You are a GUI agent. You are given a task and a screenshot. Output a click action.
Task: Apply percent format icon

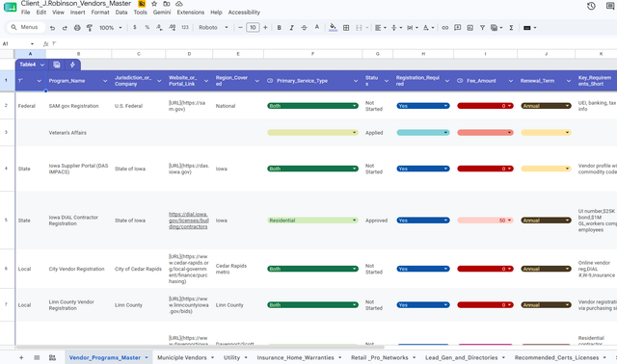(x=147, y=28)
